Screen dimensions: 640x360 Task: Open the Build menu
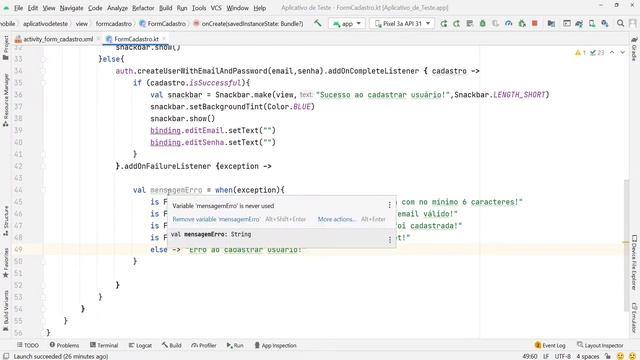165,8
